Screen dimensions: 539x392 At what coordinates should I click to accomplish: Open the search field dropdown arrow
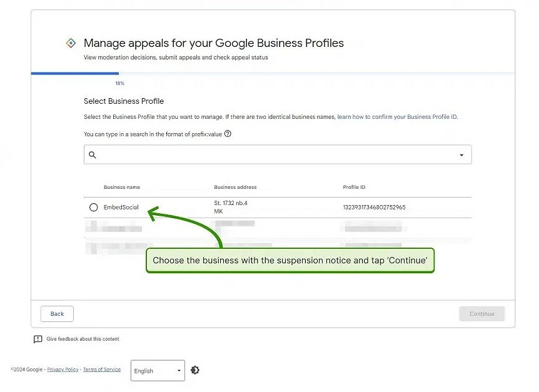pos(461,155)
